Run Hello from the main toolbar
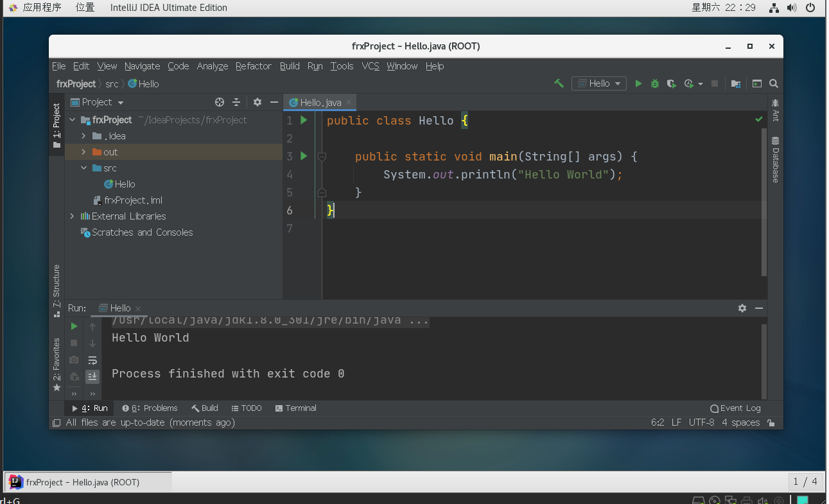The width and height of the screenshot is (829, 504). pyautogui.click(x=638, y=83)
